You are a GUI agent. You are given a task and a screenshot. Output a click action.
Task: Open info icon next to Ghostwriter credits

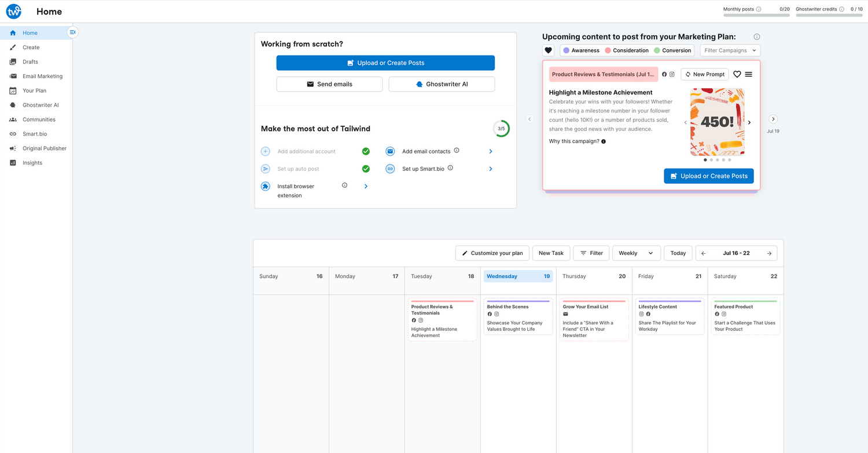[x=841, y=9]
